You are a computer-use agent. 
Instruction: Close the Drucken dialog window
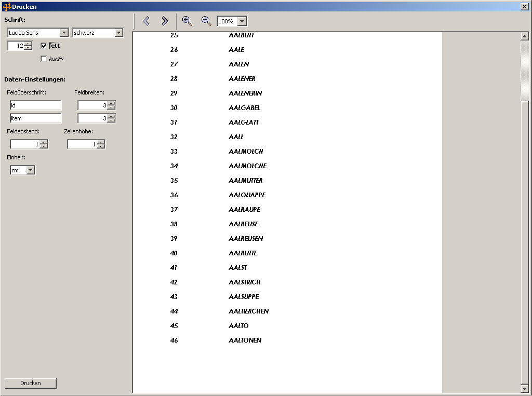click(x=524, y=6)
